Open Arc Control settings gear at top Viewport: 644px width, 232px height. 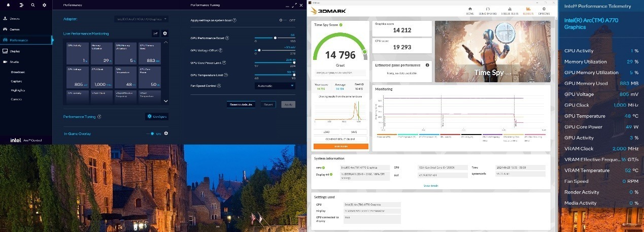pyautogui.click(x=45, y=5)
